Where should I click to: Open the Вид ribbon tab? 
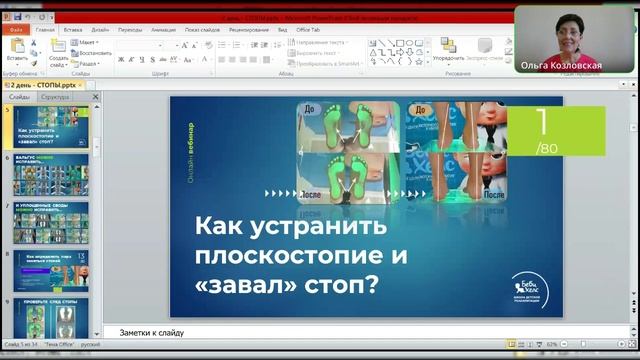[282, 30]
